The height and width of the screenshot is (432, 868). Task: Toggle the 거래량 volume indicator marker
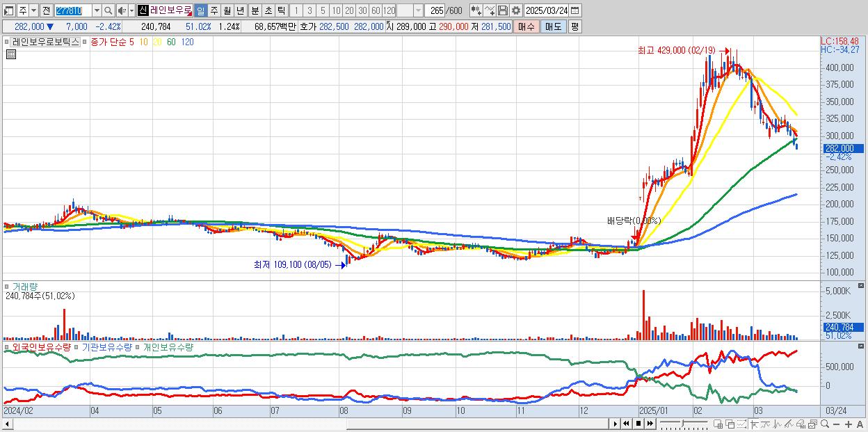7,286
